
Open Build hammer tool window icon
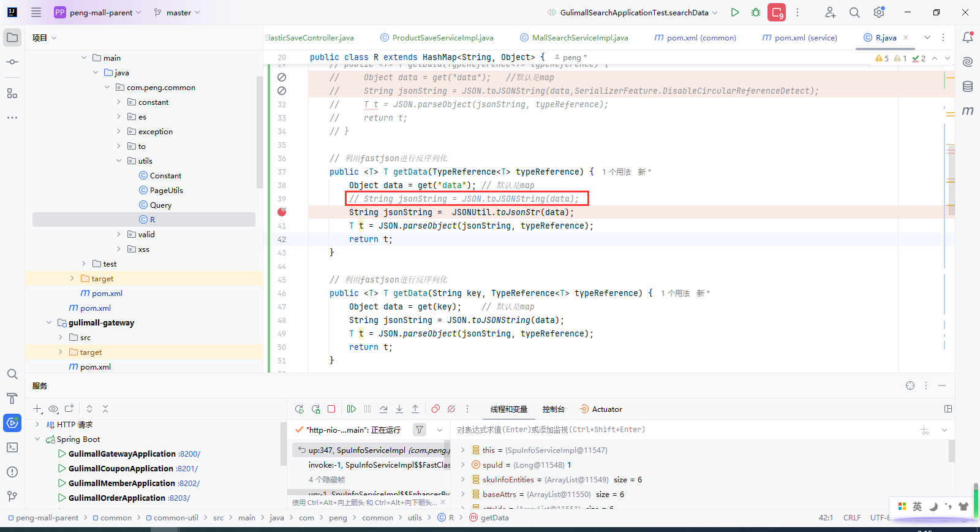point(12,398)
